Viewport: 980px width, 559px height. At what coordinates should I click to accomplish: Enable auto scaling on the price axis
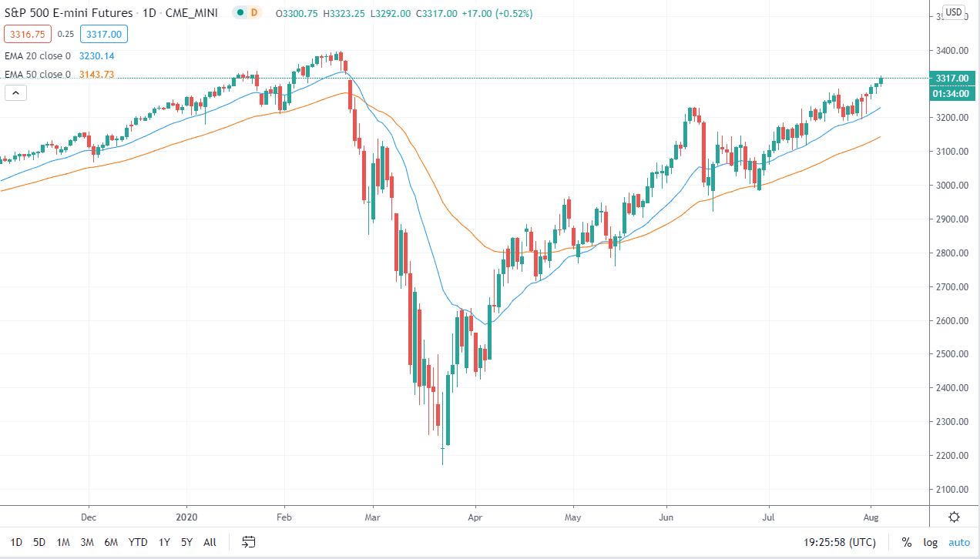[x=959, y=542]
